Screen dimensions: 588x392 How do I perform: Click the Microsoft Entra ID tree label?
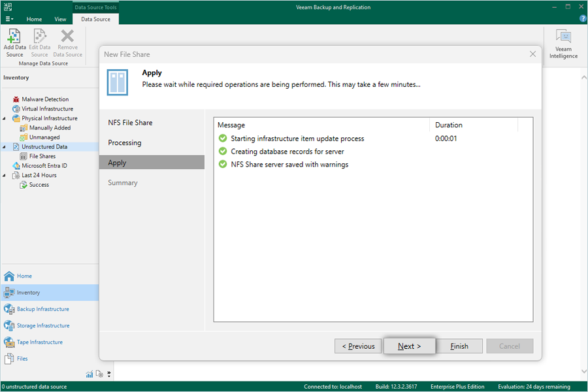point(44,166)
